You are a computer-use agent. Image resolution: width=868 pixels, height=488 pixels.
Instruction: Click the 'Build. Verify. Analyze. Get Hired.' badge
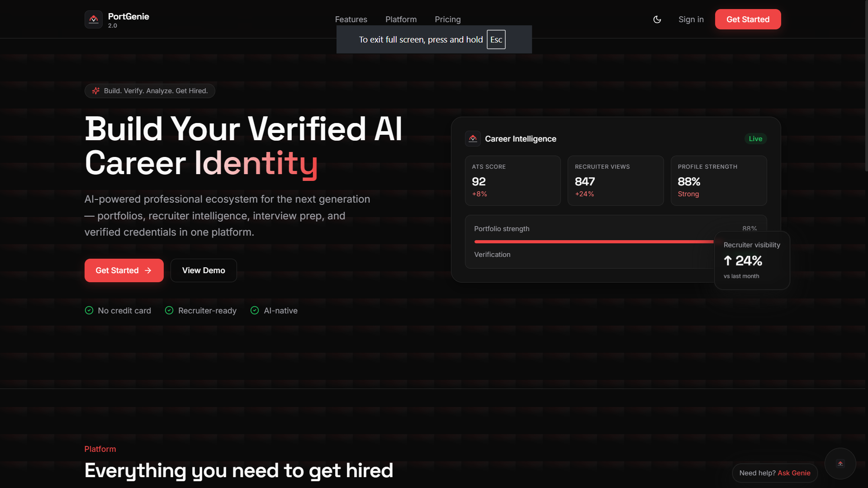click(150, 91)
